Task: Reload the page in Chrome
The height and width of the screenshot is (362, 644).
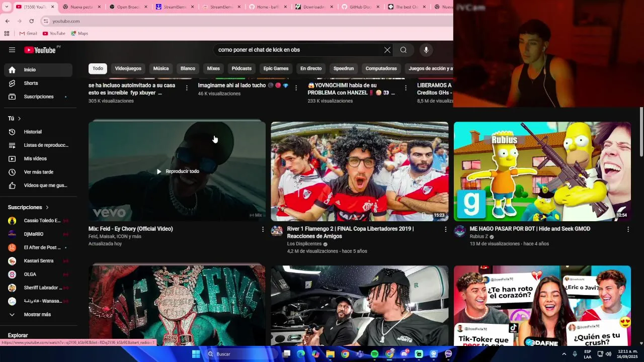Action: coord(31,21)
